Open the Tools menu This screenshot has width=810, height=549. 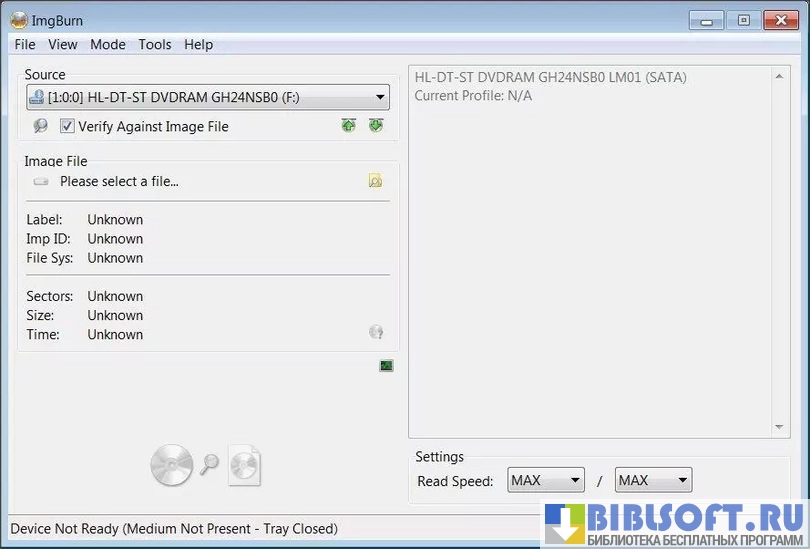[155, 44]
